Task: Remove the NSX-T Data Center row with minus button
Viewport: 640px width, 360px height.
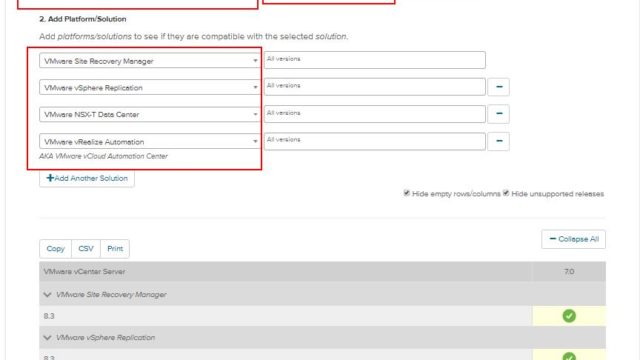Action: [498, 114]
